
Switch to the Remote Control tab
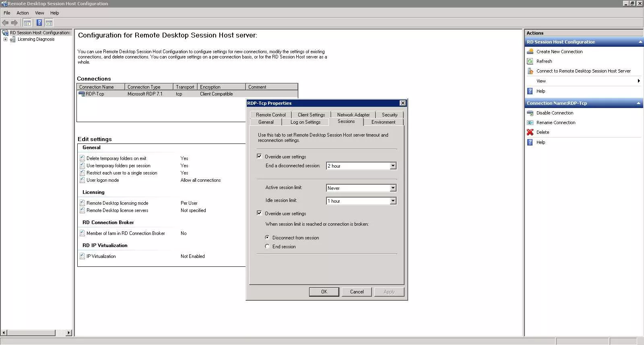[270, 115]
